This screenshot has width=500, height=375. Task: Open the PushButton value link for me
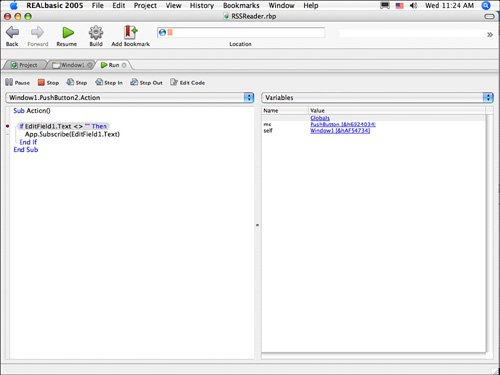pyautogui.click(x=343, y=124)
